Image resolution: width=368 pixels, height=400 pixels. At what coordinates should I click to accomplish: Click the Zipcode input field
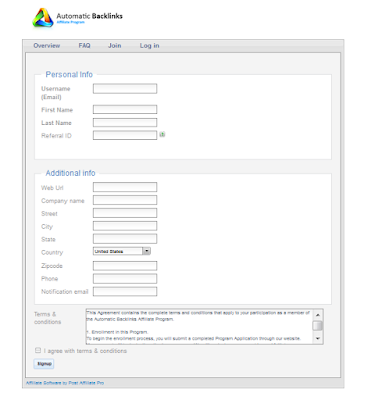[125, 266]
